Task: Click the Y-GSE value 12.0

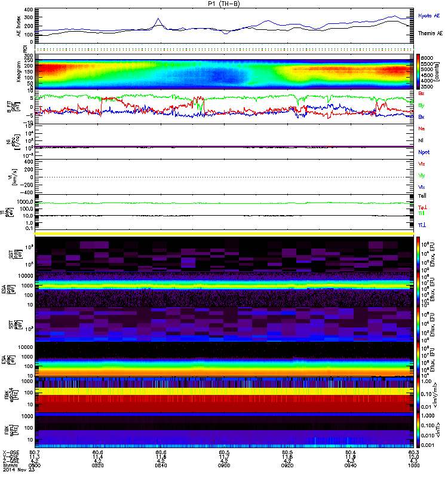Action: [413, 456]
